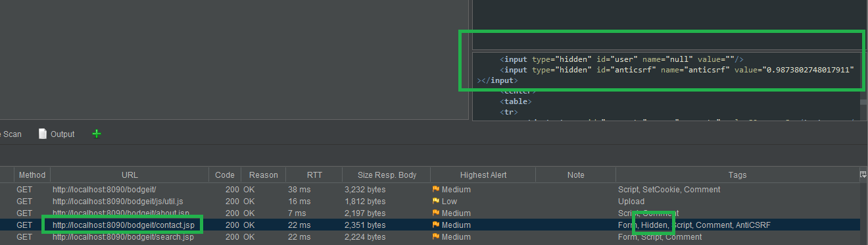
Task: Sort by the Method column header
Action: coord(32,175)
